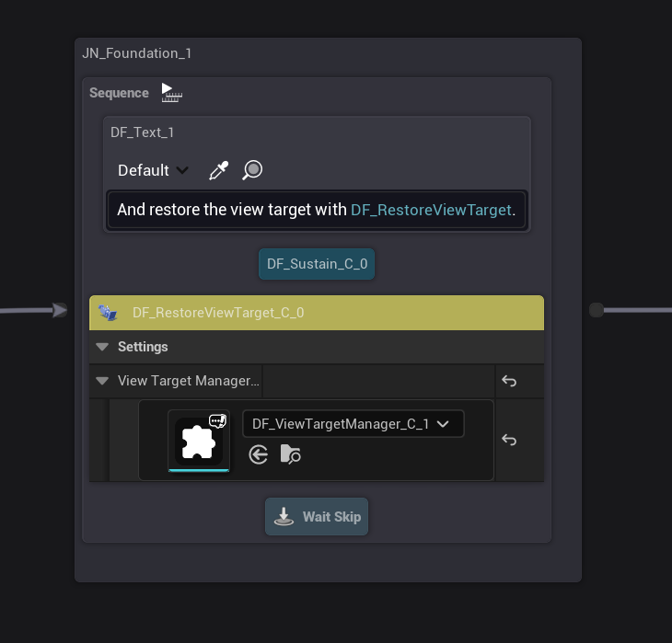
Task: Click the browse-to-asset folder icon
Action: (x=291, y=454)
